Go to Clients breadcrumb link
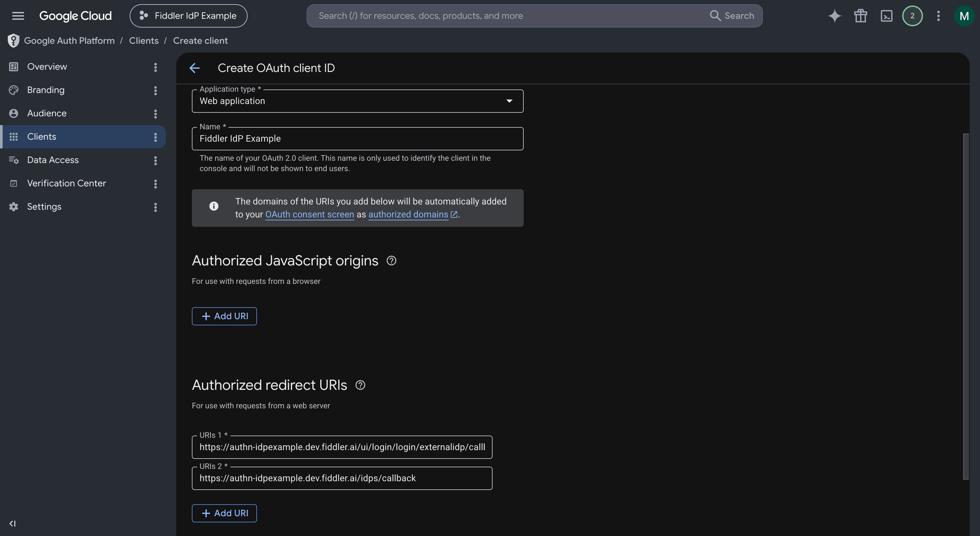Screen dimensions: 980x536 [144, 41]
